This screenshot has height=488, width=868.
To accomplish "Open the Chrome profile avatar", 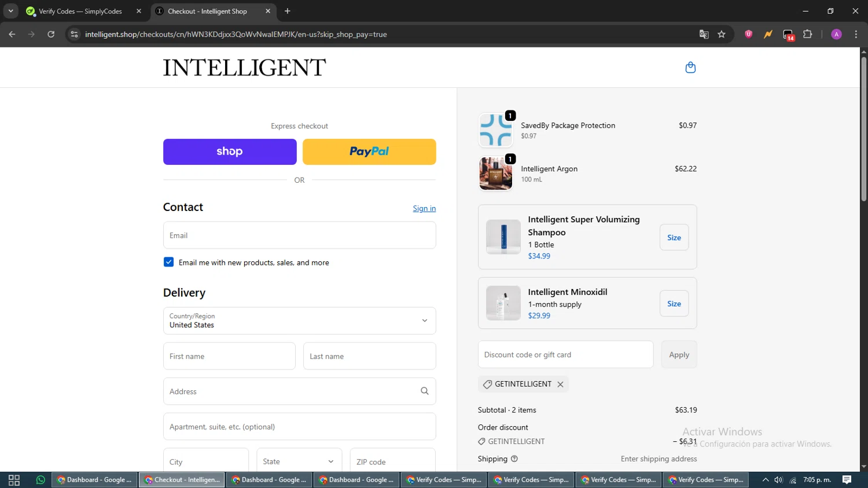I will tap(836, 34).
